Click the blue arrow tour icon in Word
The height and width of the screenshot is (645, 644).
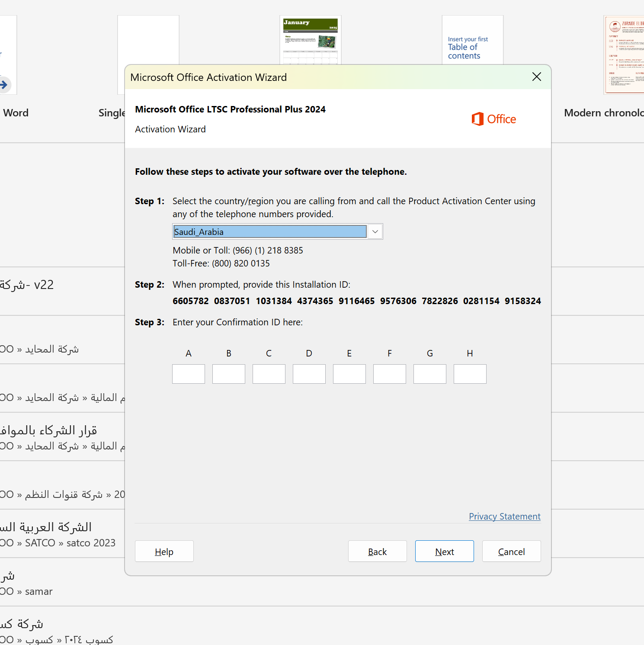click(4, 84)
